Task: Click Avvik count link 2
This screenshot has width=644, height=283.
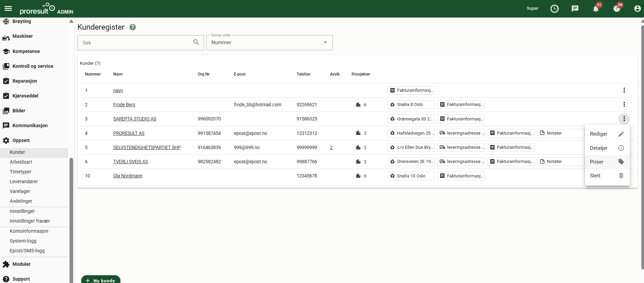Action: tap(331, 147)
